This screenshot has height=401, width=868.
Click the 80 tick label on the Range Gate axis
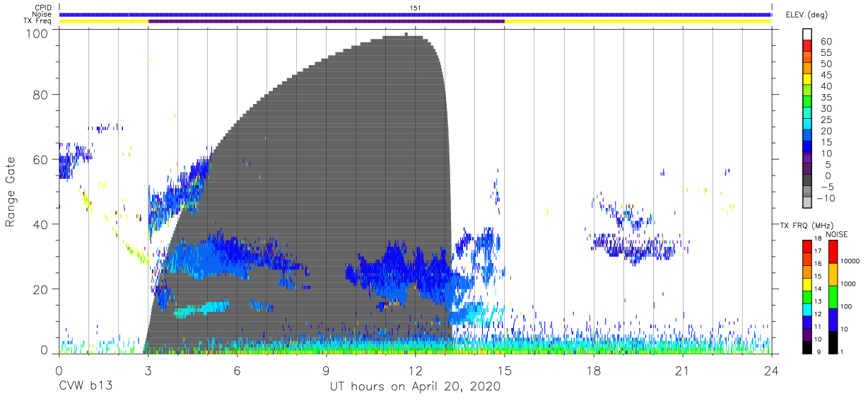[42, 95]
